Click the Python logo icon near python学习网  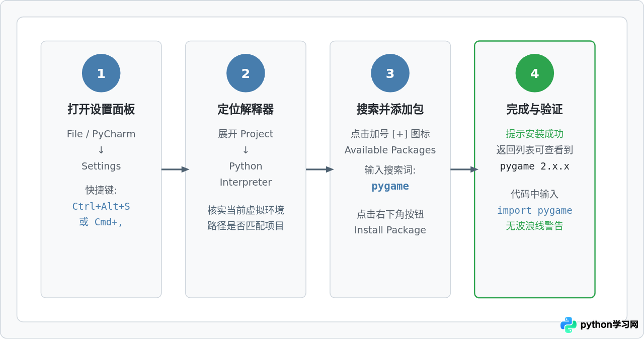click(x=569, y=325)
